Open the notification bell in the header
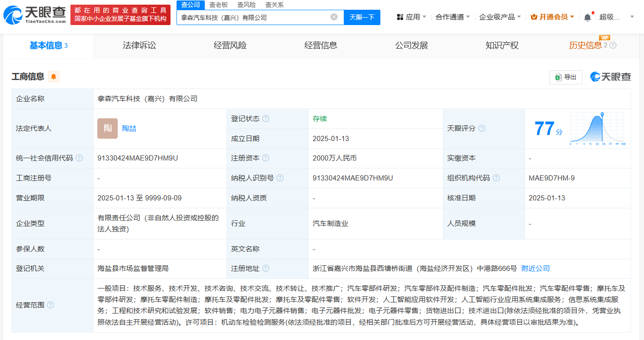Screen dimensions: 644x340 click(x=587, y=17)
